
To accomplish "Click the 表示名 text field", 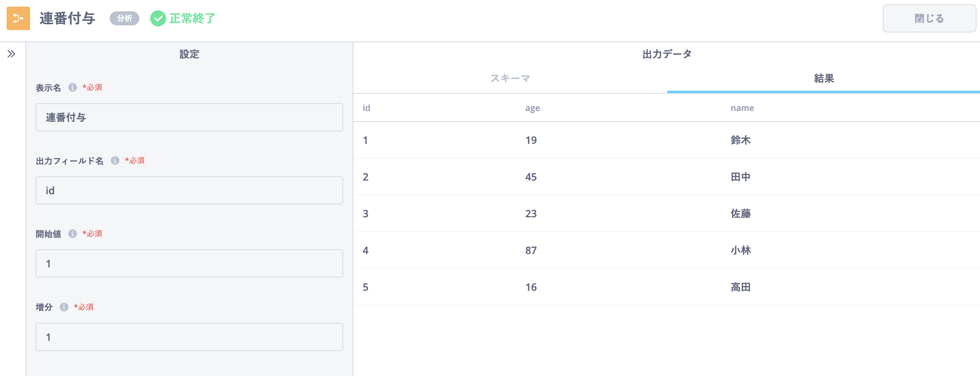I will (189, 117).
